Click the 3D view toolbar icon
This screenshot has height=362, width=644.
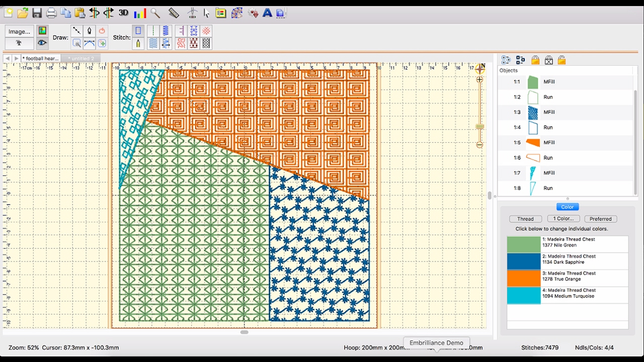click(x=123, y=13)
